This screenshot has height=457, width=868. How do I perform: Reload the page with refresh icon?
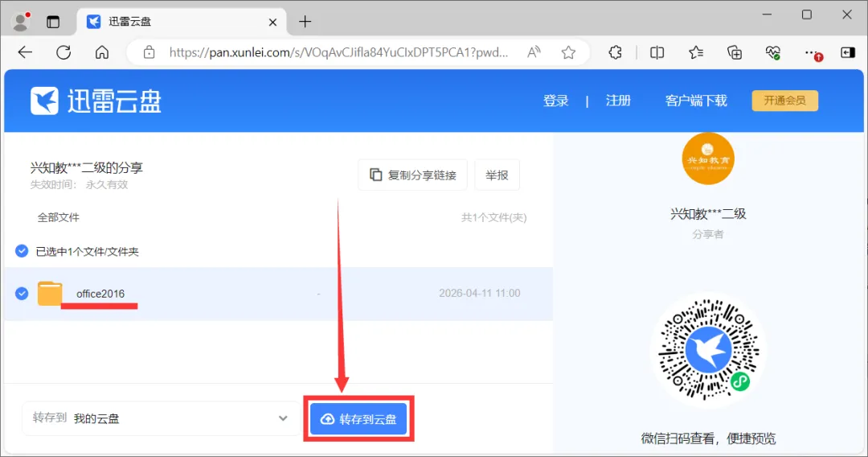click(63, 52)
